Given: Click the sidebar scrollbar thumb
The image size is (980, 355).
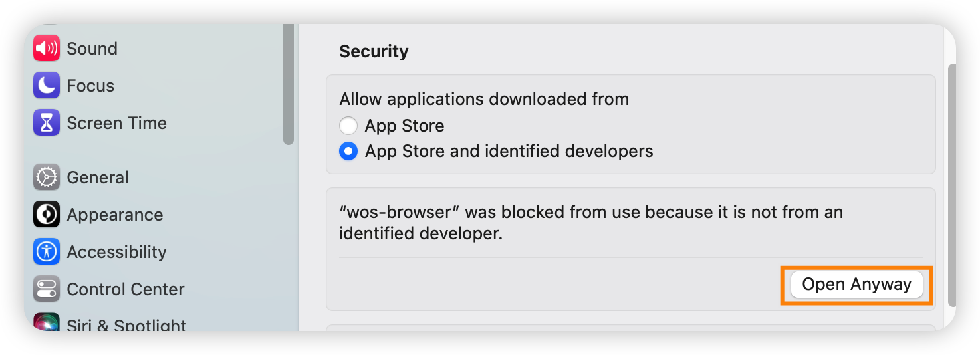Looking at the screenshot, I should point(288,84).
